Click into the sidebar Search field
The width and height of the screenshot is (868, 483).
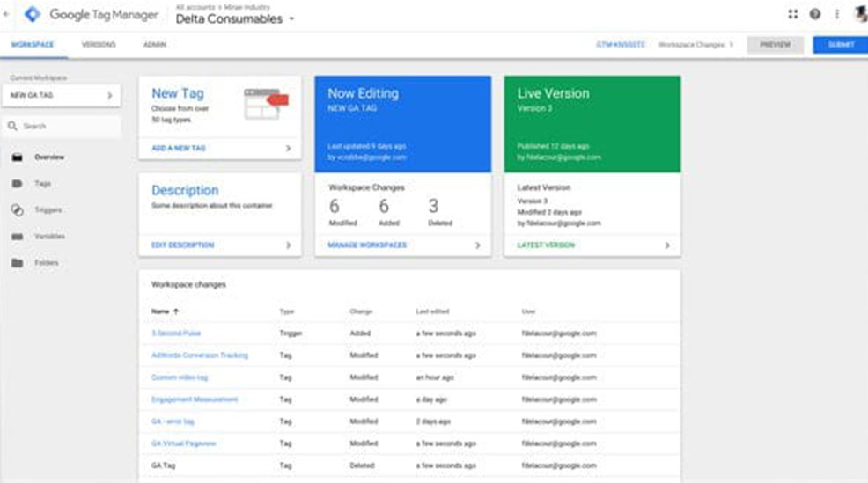[69, 127]
